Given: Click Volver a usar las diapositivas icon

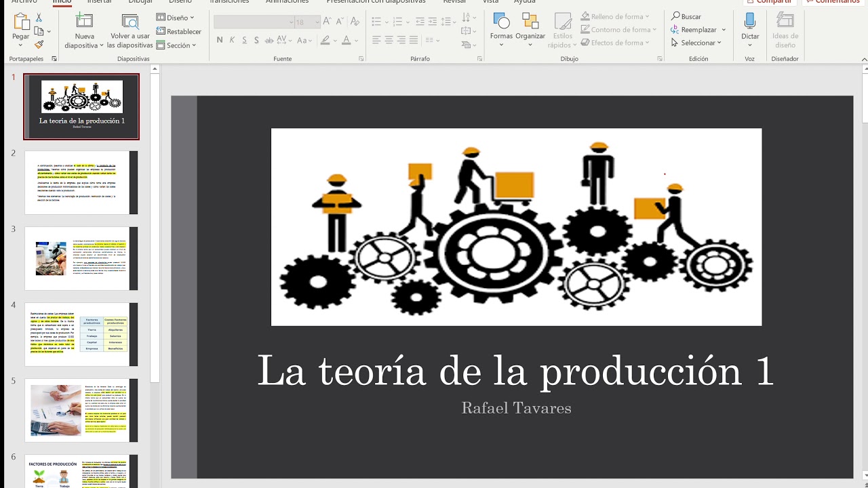Looking at the screenshot, I should tap(130, 22).
